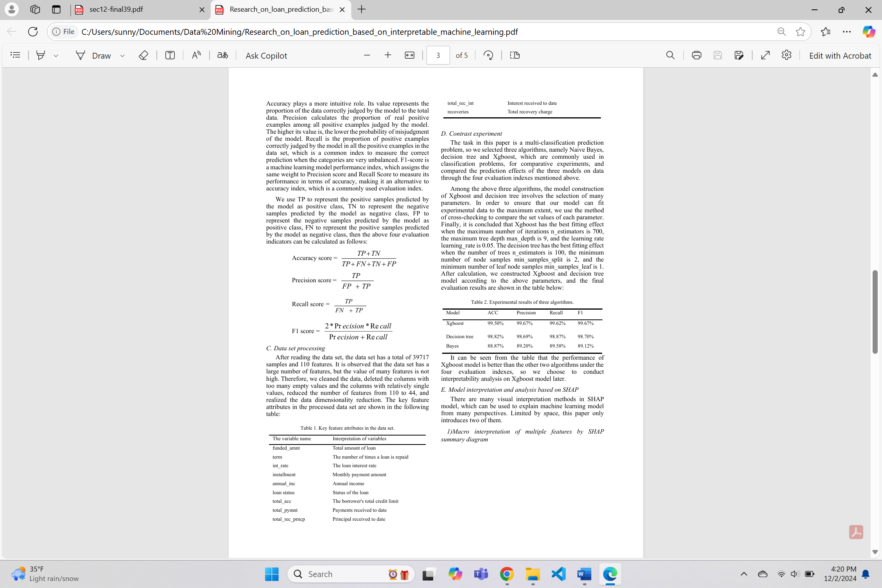The width and height of the screenshot is (882, 588).
Task: Rotate the PDF page
Action: click(x=488, y=55)
